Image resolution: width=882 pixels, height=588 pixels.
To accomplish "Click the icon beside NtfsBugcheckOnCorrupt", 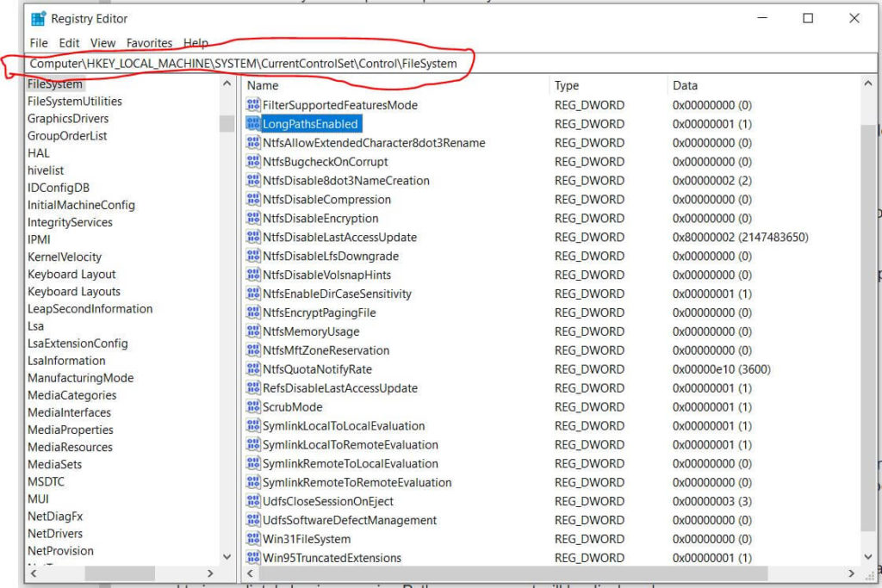I will 253,161.
